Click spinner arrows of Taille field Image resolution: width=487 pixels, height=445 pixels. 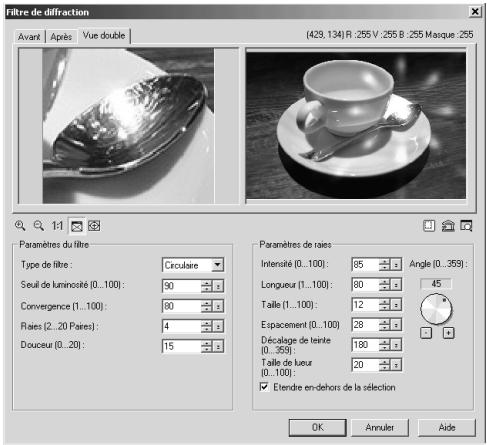pos(385,305)
